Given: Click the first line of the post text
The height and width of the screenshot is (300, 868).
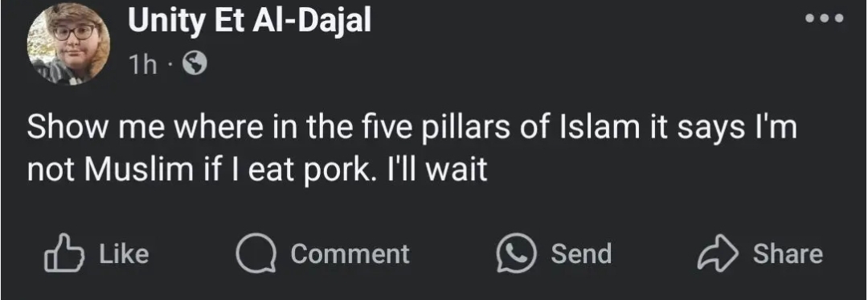Looking at the screenshot, I should [411, 129].
